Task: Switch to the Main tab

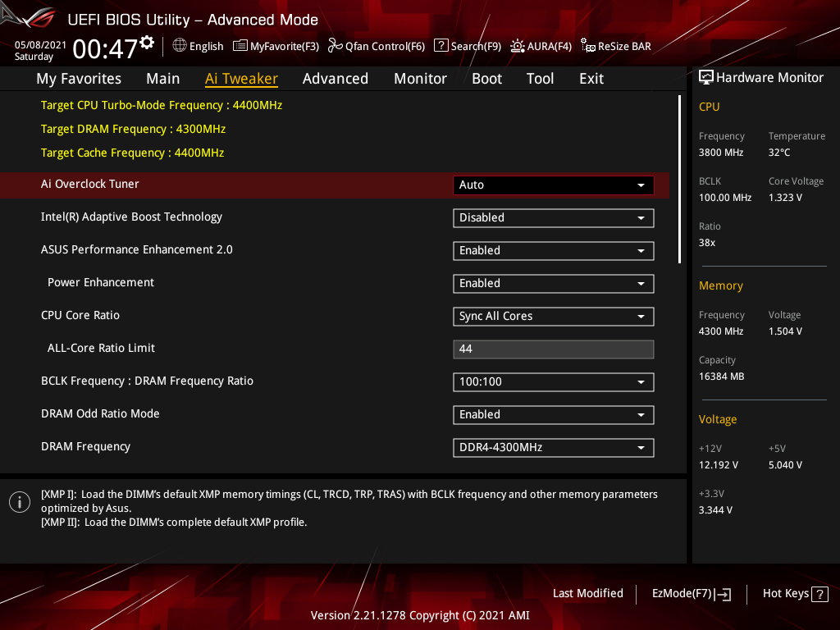Action: 163,79
